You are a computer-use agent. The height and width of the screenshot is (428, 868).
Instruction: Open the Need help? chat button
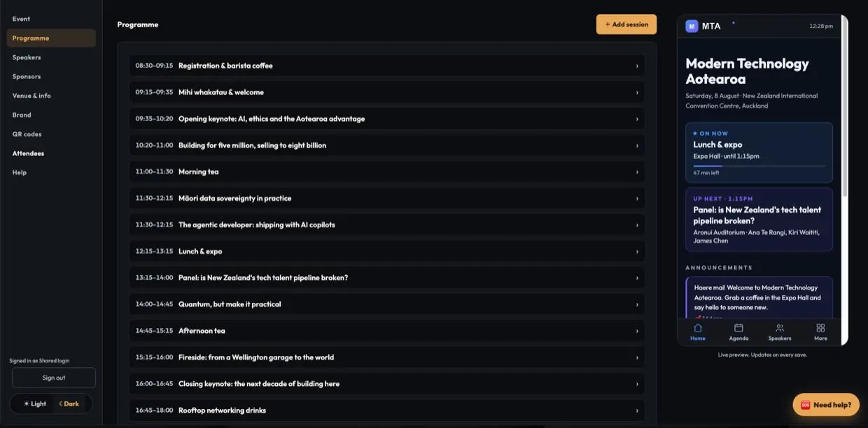coord(826,405)
